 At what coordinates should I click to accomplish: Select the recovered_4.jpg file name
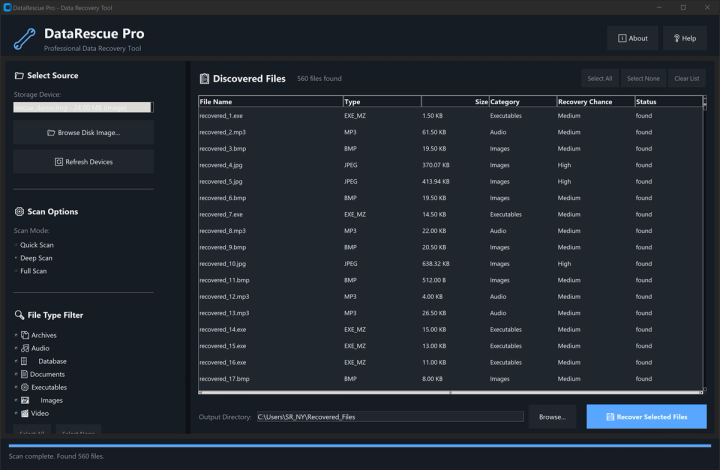coord(221,165)
